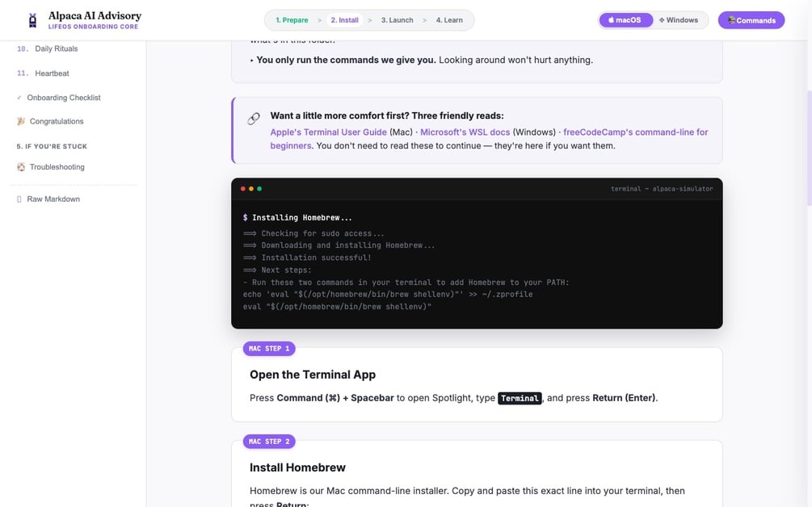Screen dimensions: 812x507
Task: Click the 'Checking for sudo access...' line
Action: pyautogui.click(x=313, y=233)
